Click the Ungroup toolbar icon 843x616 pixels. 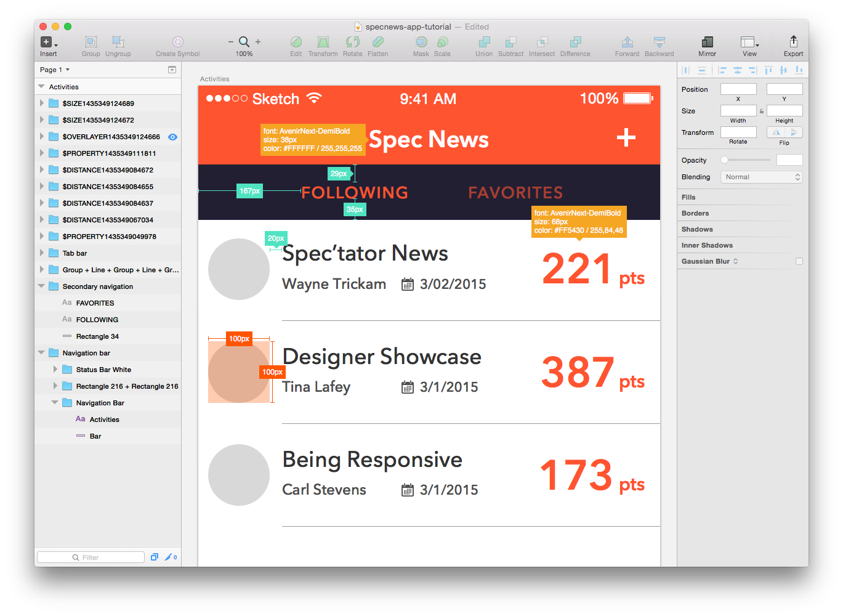(118, 42)
